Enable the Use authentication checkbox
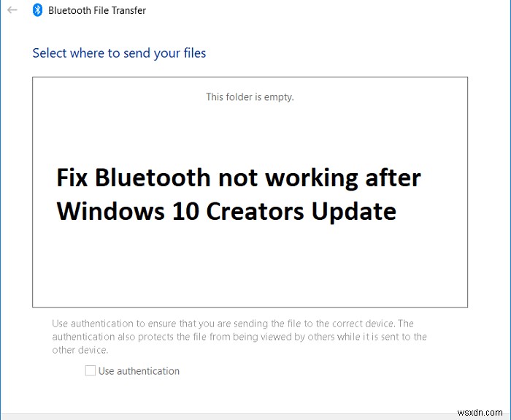Viewport: 511px width, 420px height. tap(91, 371)
